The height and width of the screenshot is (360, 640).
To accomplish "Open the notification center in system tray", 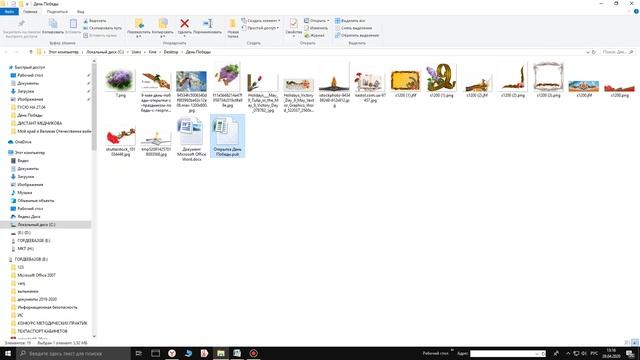I will (630, 353).
